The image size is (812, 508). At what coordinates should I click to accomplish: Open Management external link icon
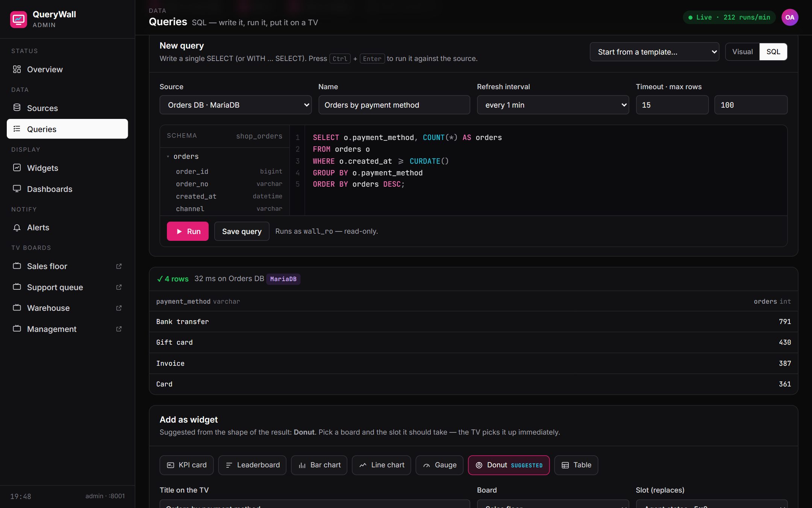119,329
